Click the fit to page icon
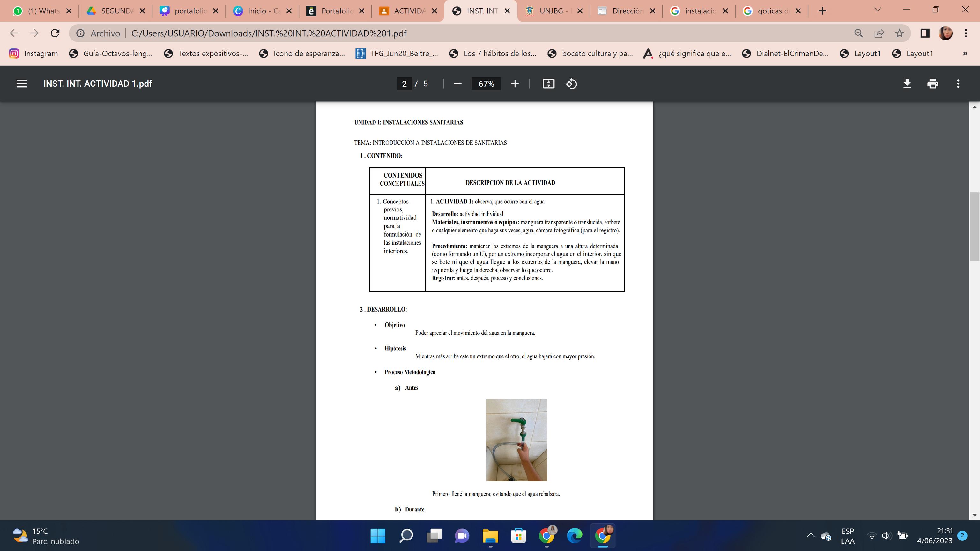980x551 pixels. (548, 84)
